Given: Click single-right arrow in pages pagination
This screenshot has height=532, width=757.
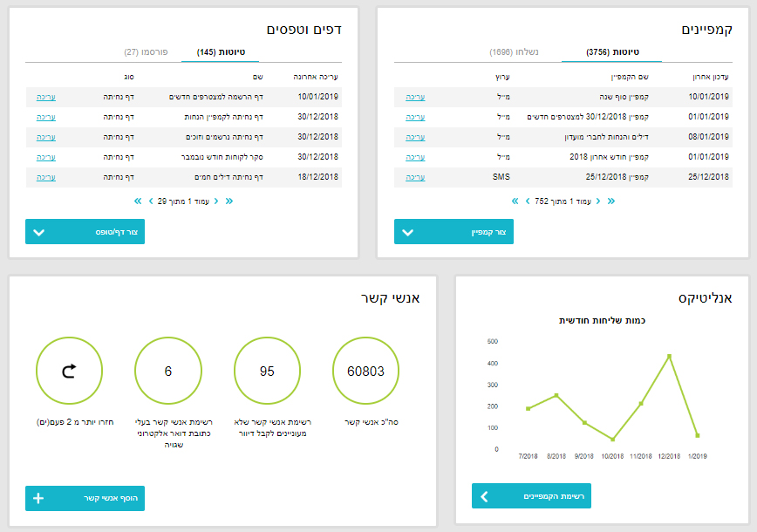Looking at the screenshot, I should 216,201.
